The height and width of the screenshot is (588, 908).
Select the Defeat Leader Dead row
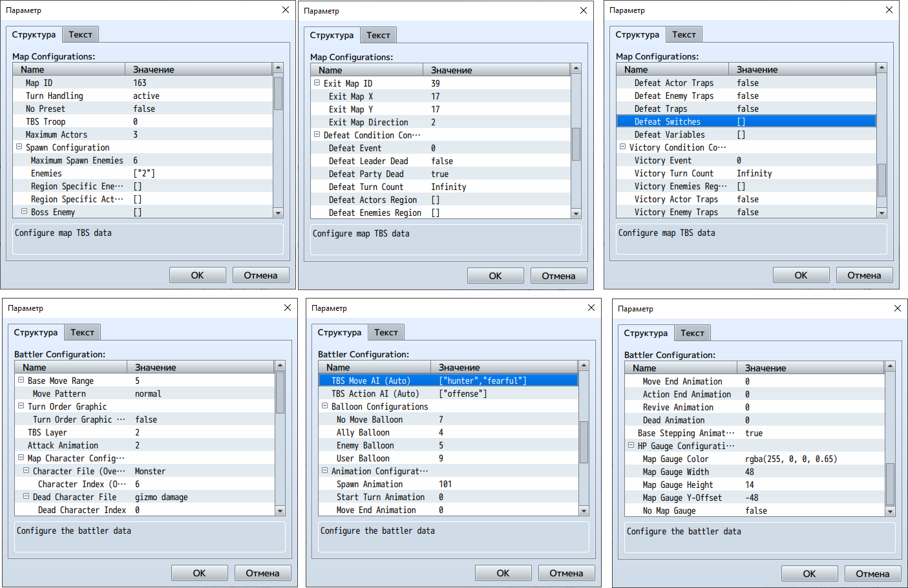pyautogui.click(x=441, y=161)
